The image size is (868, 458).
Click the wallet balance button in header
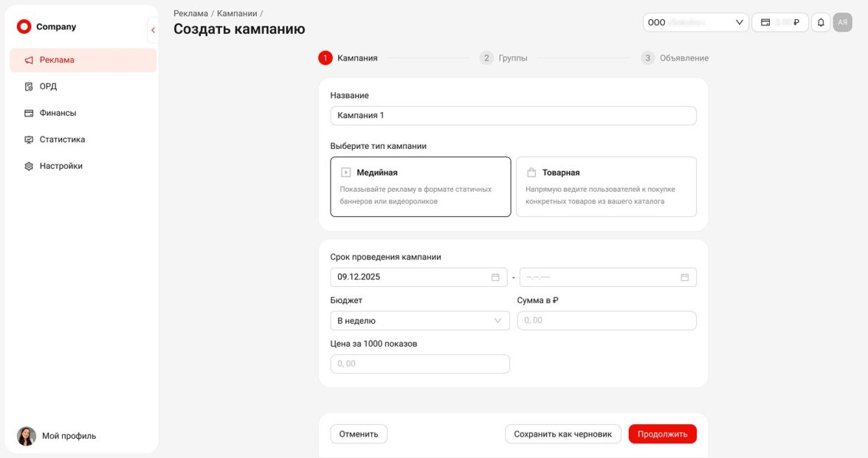click(779, 23)
